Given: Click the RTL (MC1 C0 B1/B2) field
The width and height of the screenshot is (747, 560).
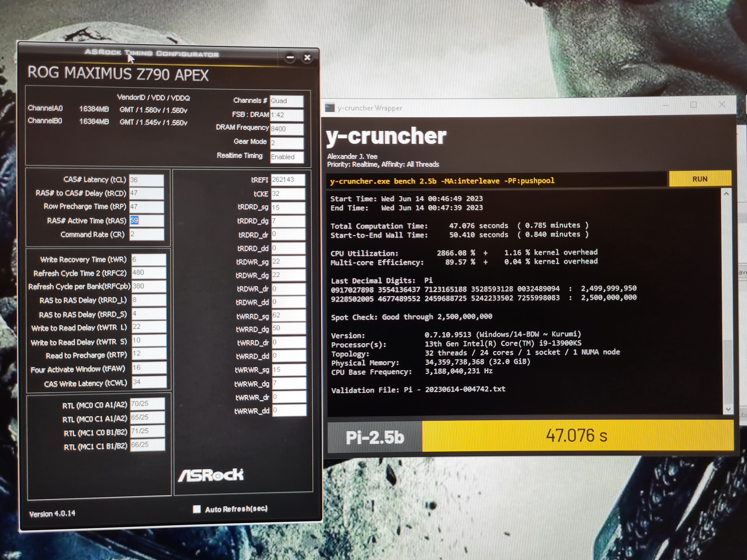Looking at the screenshot, I should coord(148,431).
